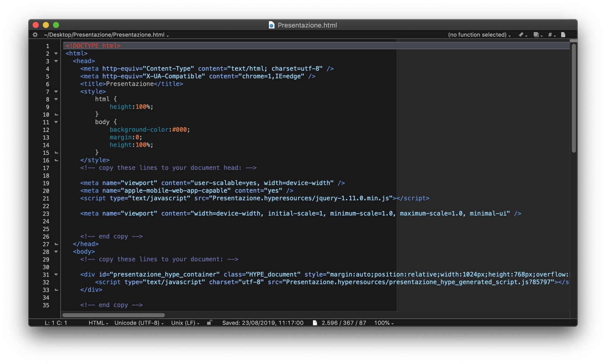Image resolution: width=606 pixels, height=364 pixels.
Task: Open the HTML language dropdown
Action: (98, 323)
